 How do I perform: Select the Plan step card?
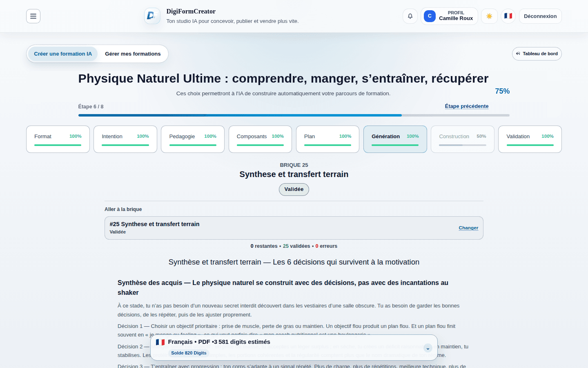click(327, 139)
